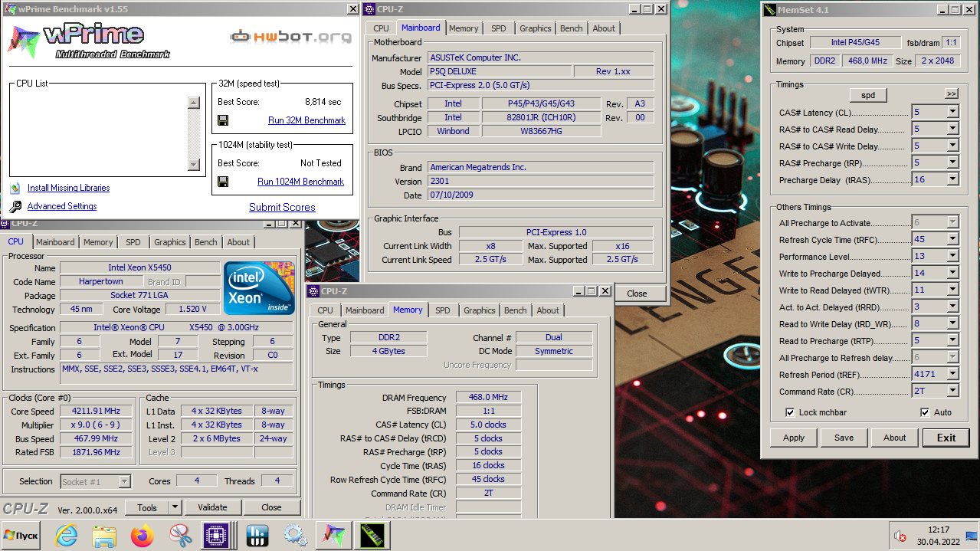Click wPrime title bar app icon
Viewport: 980px width, 551px height.
click(8, 9)
